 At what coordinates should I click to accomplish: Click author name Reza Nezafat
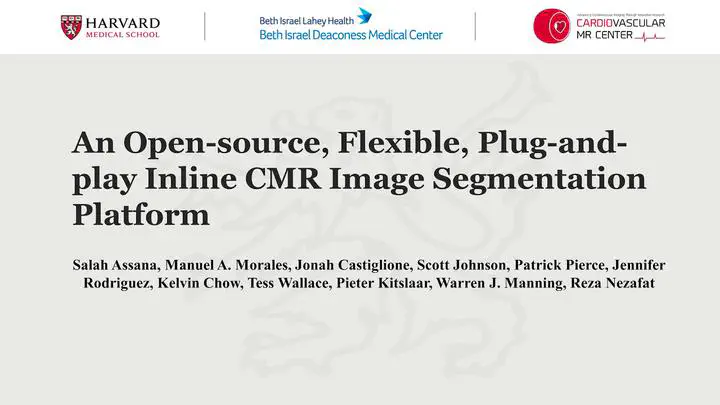(x=613, y=283)
